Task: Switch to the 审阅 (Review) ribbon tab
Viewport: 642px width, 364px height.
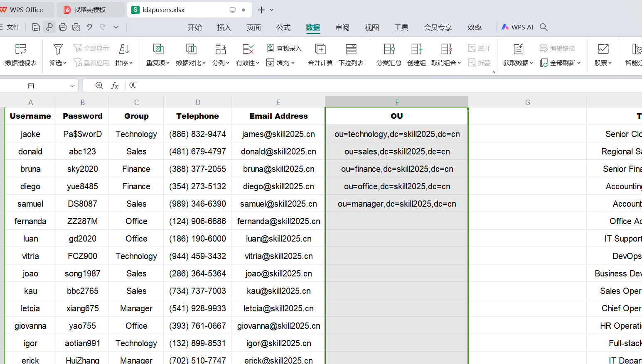Action: (342, 27)
